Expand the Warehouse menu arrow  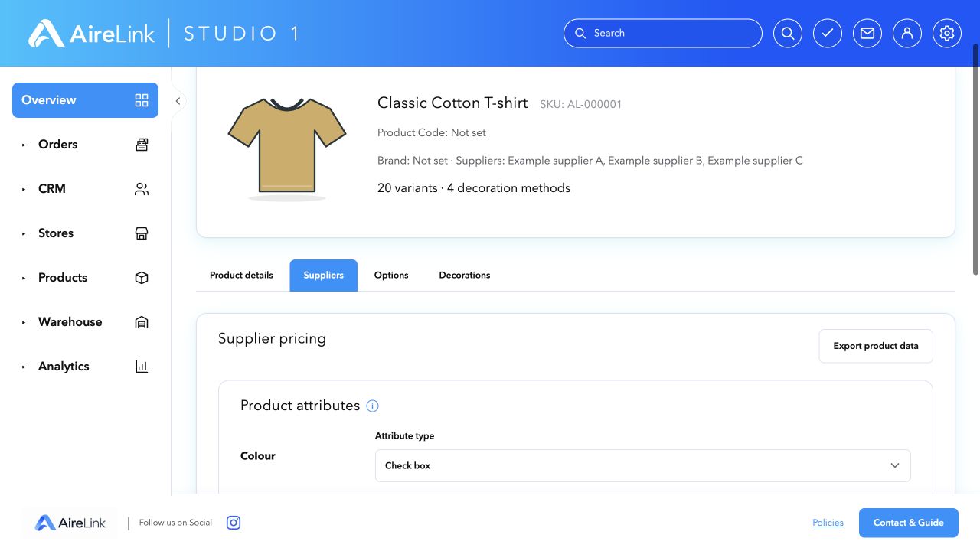pos(24,322)
